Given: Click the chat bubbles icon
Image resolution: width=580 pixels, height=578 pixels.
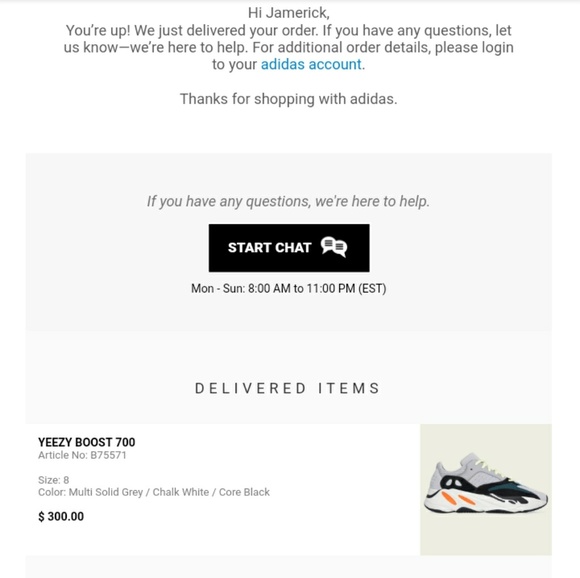Looking at the screenshot, I should (334, 247).
